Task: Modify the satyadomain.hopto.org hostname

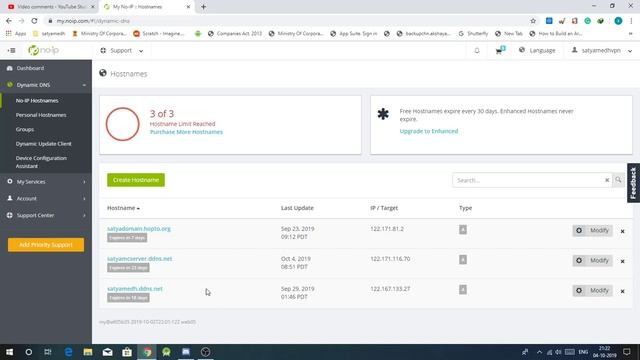Action: tap(592, 231)
